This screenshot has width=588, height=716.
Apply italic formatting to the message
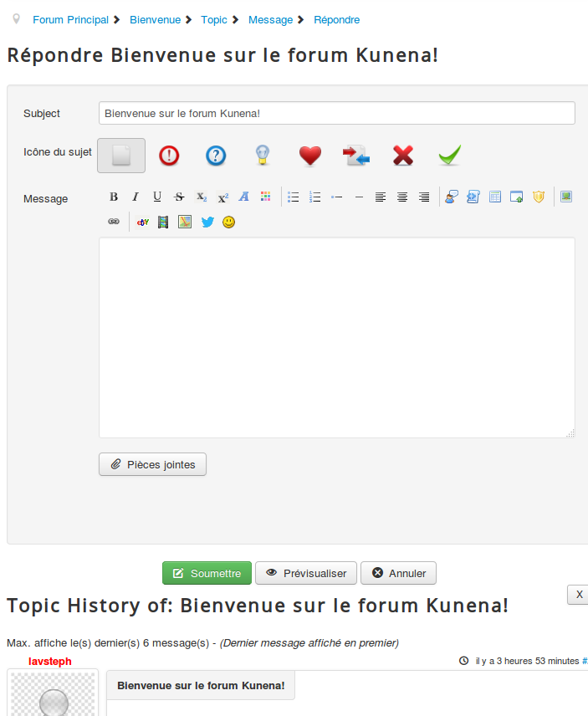coord(135,197)
